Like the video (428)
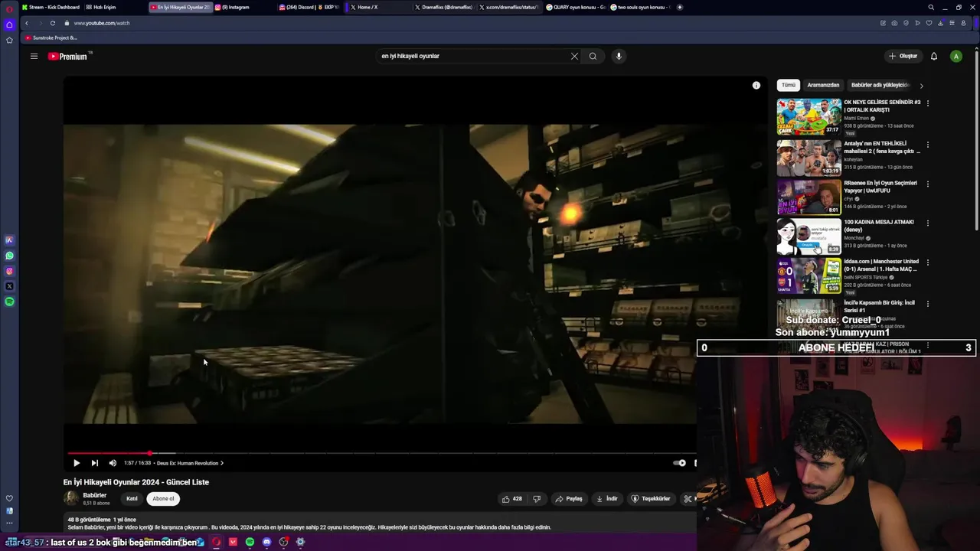This screenshot has width=980, height=551. 512,499
